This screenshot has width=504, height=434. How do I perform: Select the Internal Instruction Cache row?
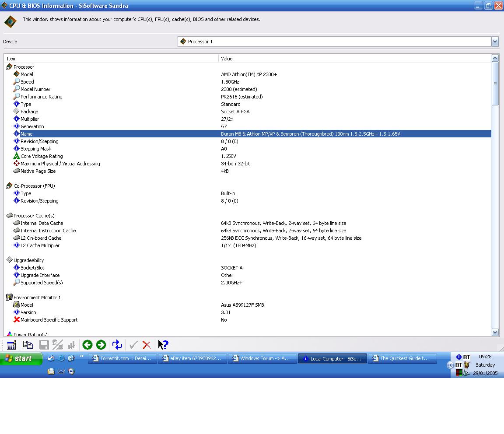pos(252,231)
